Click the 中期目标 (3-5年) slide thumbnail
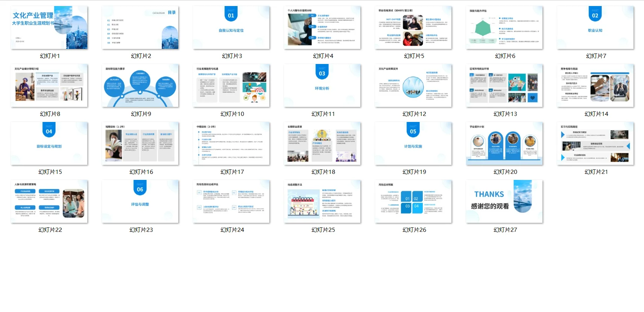Image resolution: width=644 pixels, height=312 pixels. pos(231,143)
